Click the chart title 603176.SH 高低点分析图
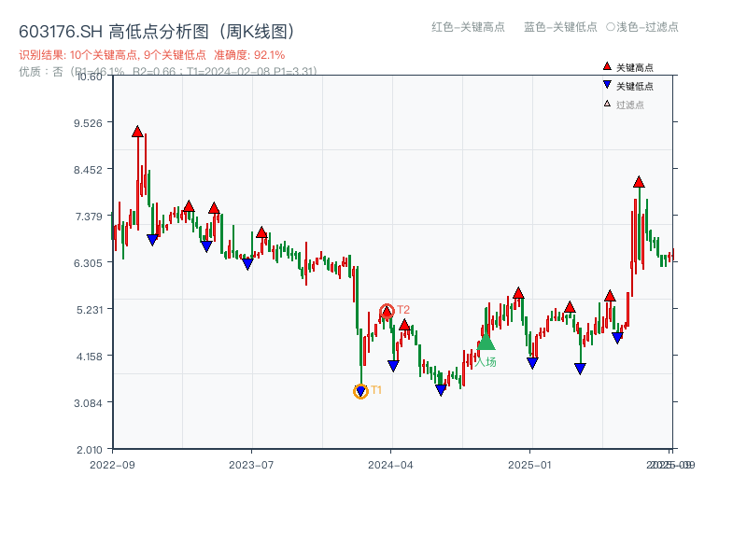Viewport: 747px width, 560px height. click(157, 32)
